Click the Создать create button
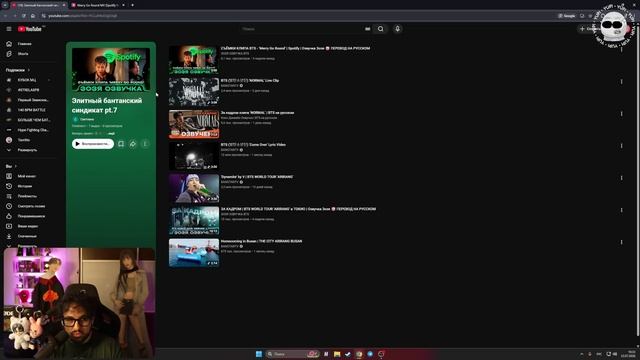The width and height of the screenshot is (640, 360). (x=589, y=29)
